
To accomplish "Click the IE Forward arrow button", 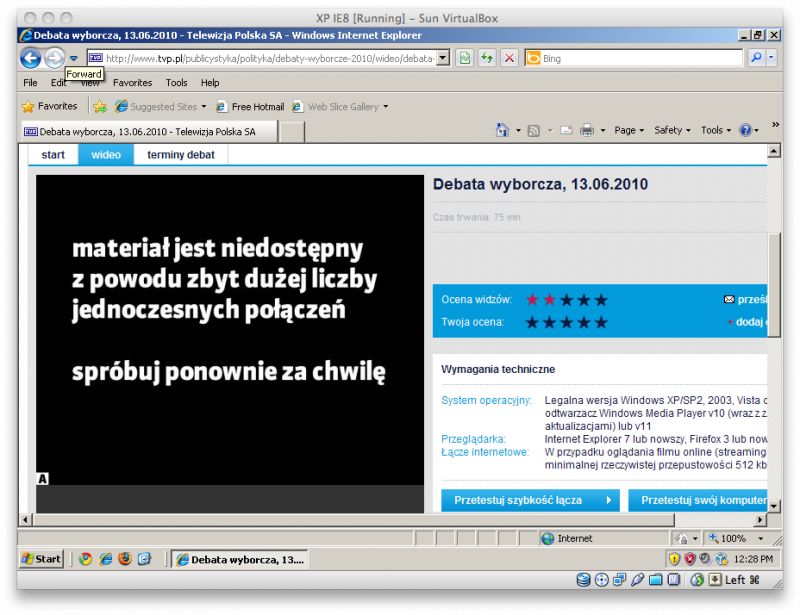I will 55,58.
